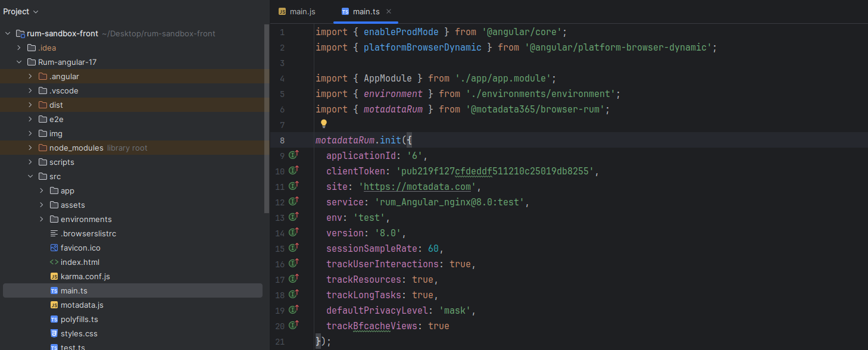Click the yellow lightbulb quick-fix icon
Screen dimensions: 868x350
point(324,124)
